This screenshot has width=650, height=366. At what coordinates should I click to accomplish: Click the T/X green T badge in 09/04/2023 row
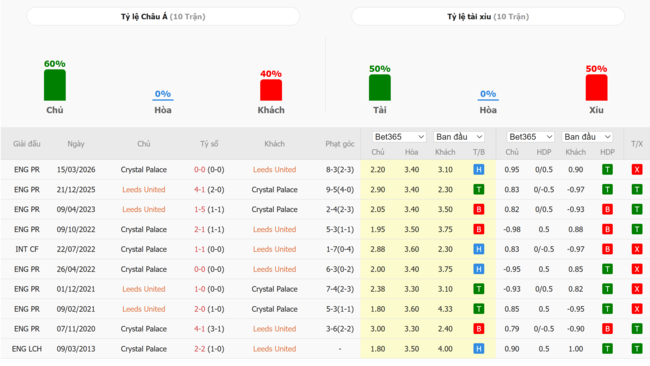pos(637,209)
